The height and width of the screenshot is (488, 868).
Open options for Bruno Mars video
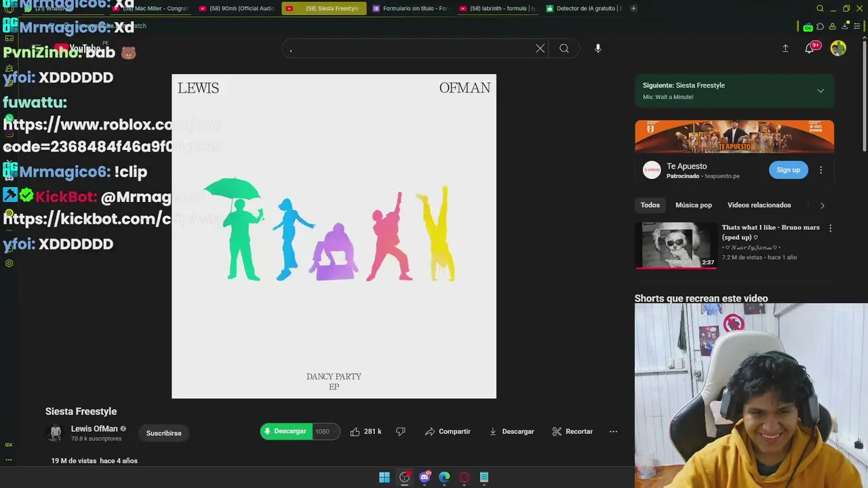(830, 228)
